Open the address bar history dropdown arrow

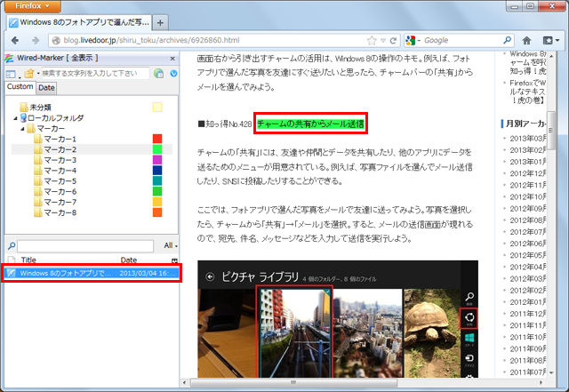pos(383,41)
